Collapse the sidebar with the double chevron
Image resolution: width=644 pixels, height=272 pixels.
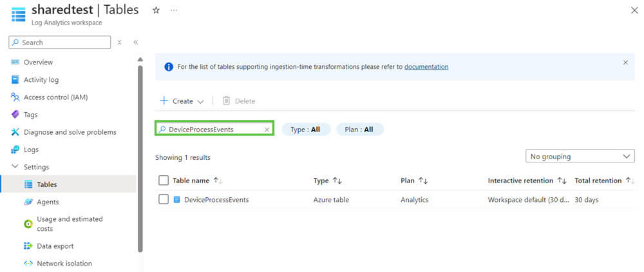[135, 43]
